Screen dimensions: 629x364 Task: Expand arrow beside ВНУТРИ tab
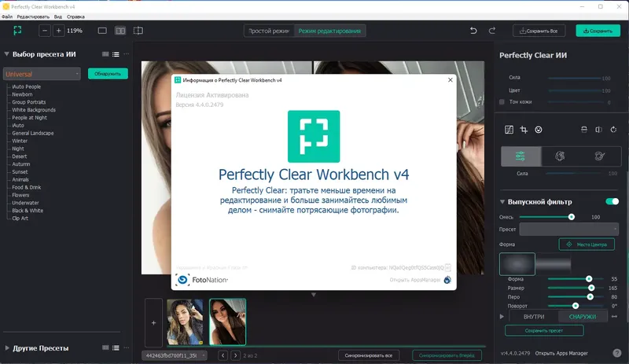click(x=502, y=317)
